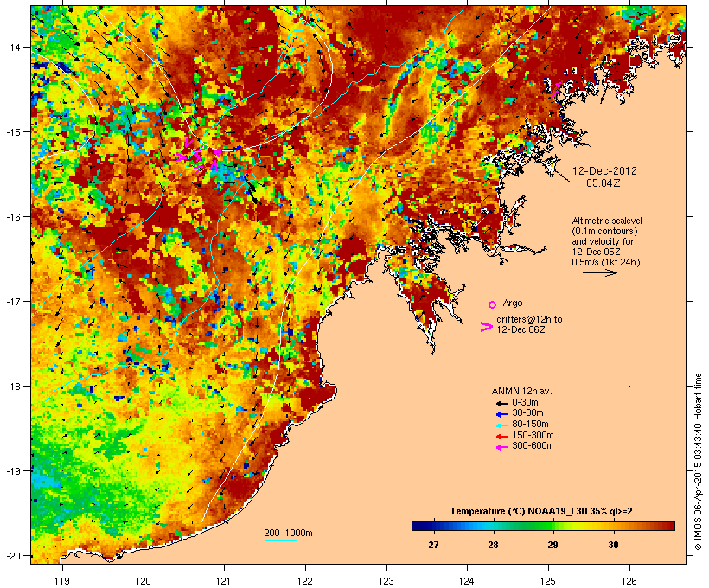Click the '12-Dec 06Z' drifter time text
709x588 pixels.
tap(521, 329)
